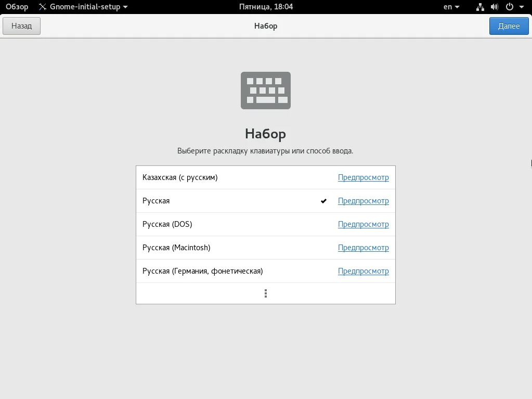
Task: Open the Обзор activities overview
Action: tap(17, 7)
